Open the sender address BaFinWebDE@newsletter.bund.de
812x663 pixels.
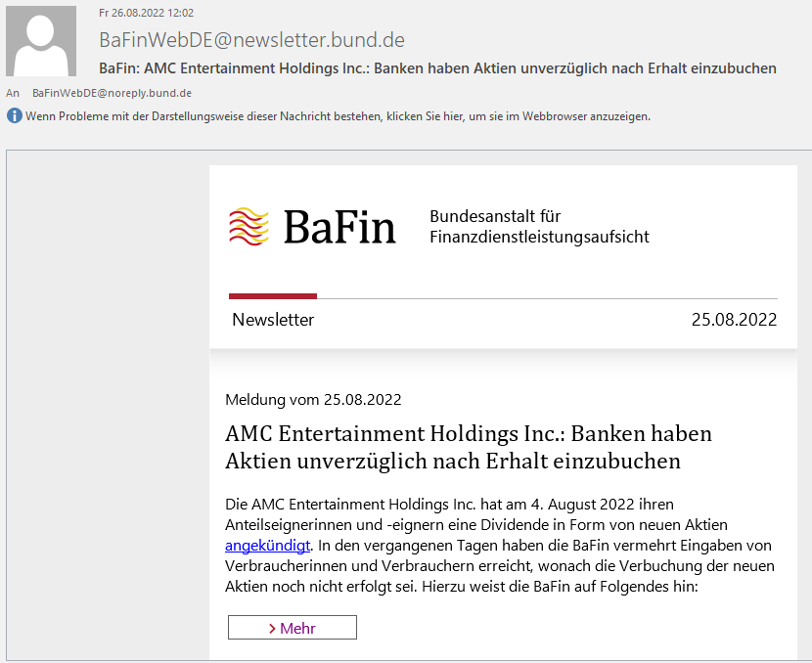click(x=250, y=41)
